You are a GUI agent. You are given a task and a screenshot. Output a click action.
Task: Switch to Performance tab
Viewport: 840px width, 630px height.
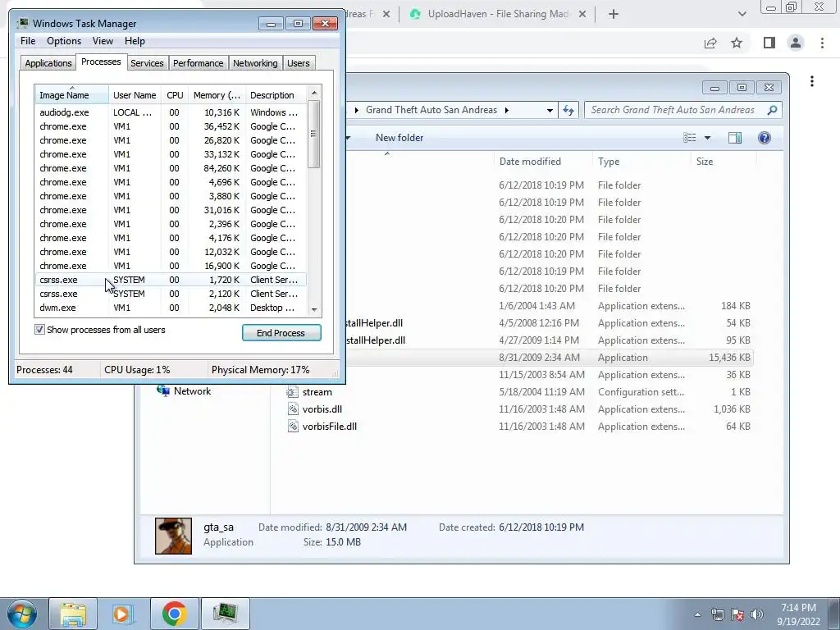198,63
